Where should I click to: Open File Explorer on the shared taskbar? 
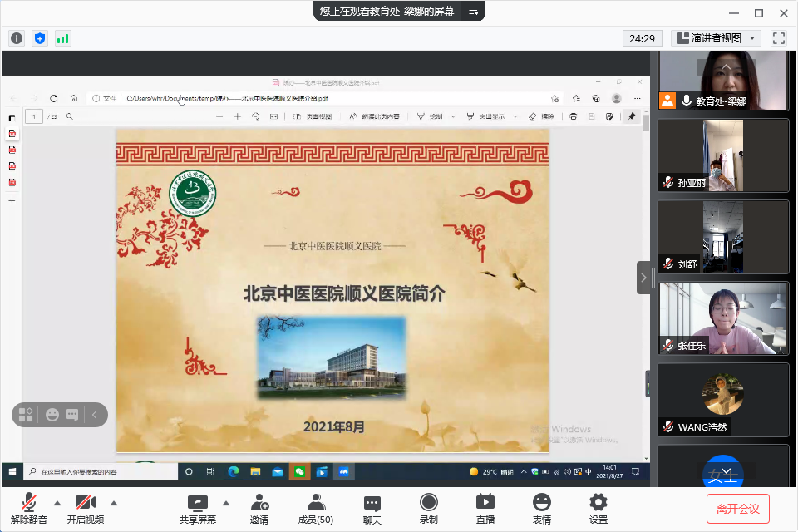[x=255, y=472]
